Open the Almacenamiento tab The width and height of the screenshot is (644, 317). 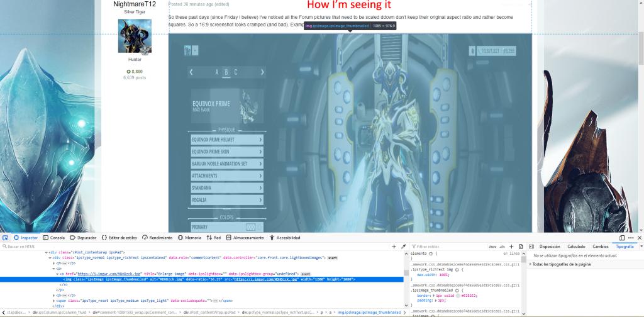click(x=245, y=238)
